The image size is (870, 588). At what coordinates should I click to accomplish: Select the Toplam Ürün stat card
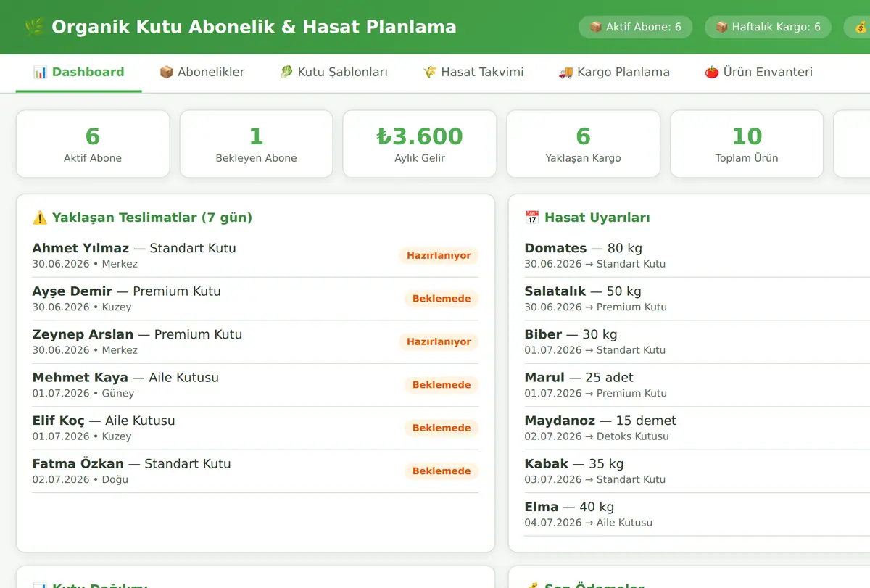pyautogui.click(x=747, y=144)
